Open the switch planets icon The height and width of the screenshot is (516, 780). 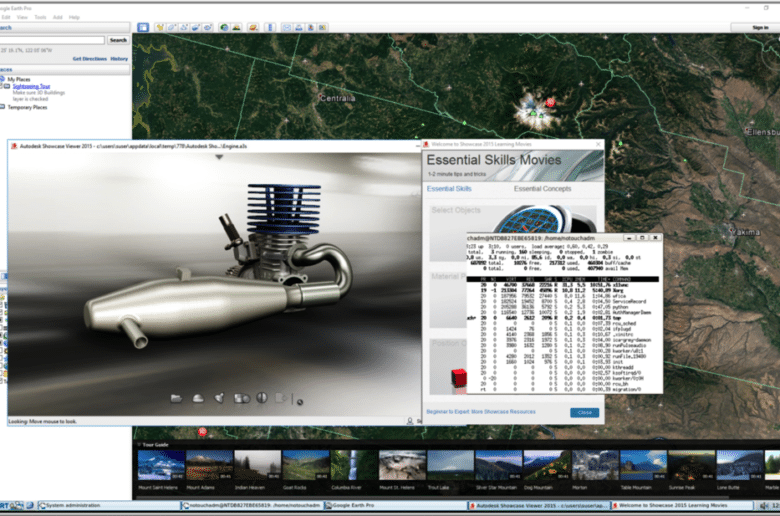253,27
